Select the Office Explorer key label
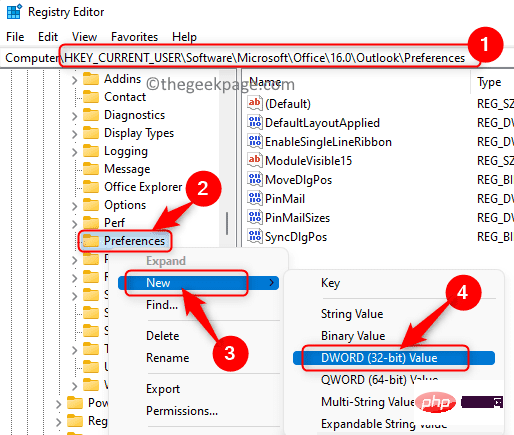Image resolution: width=514 pixels, height=435 pixels. coord(143,187)
